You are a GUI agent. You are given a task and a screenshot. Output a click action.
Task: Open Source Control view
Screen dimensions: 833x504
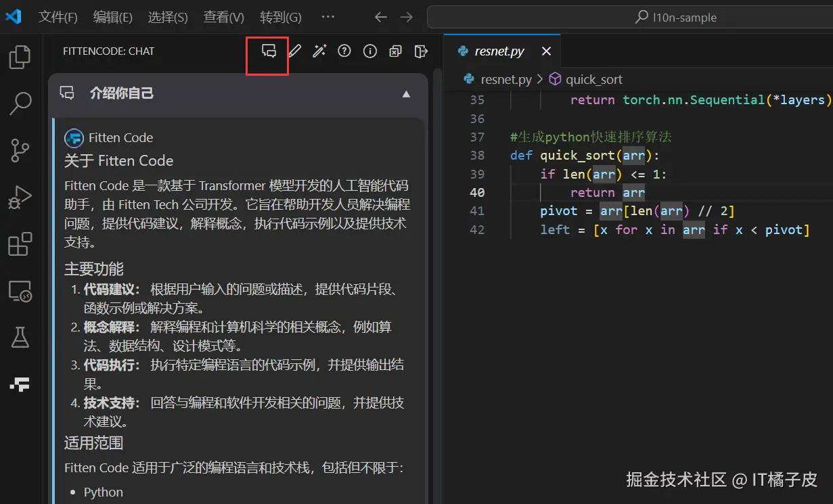pos(20,150)
